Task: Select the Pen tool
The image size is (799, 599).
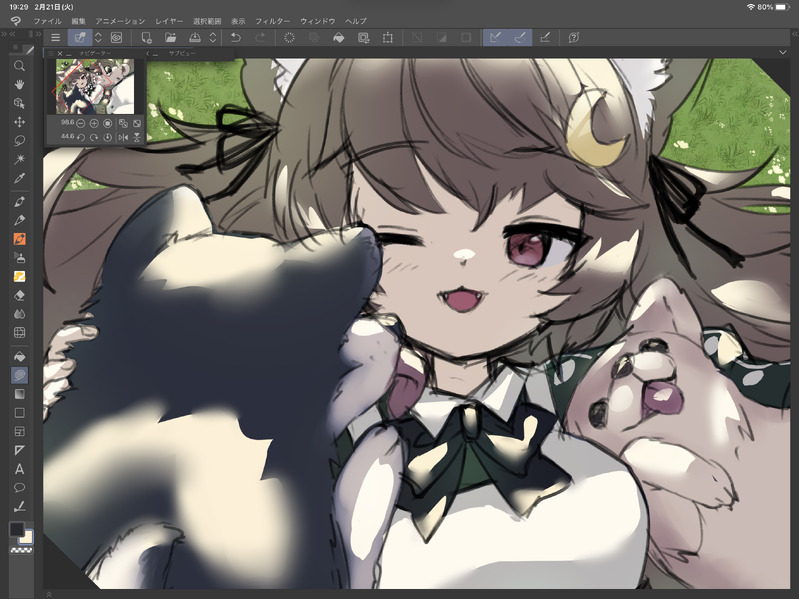Action: click(x=19, y=201)
